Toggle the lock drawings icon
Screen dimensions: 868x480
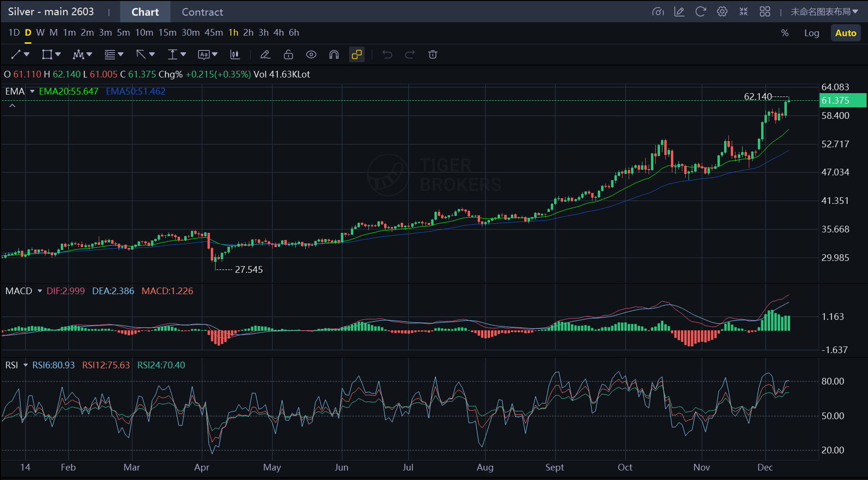point(288,55)
